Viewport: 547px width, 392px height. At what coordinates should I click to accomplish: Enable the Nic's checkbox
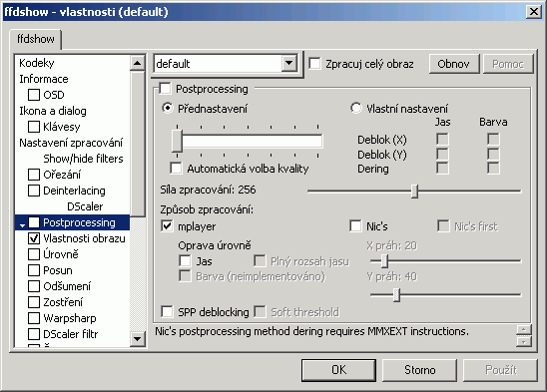355,226
